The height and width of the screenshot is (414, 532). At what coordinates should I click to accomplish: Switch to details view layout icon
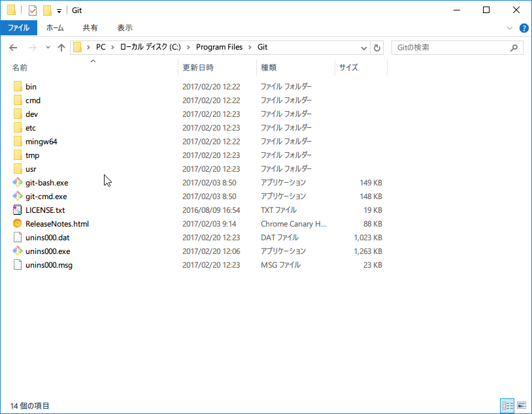tap(507, 406)
